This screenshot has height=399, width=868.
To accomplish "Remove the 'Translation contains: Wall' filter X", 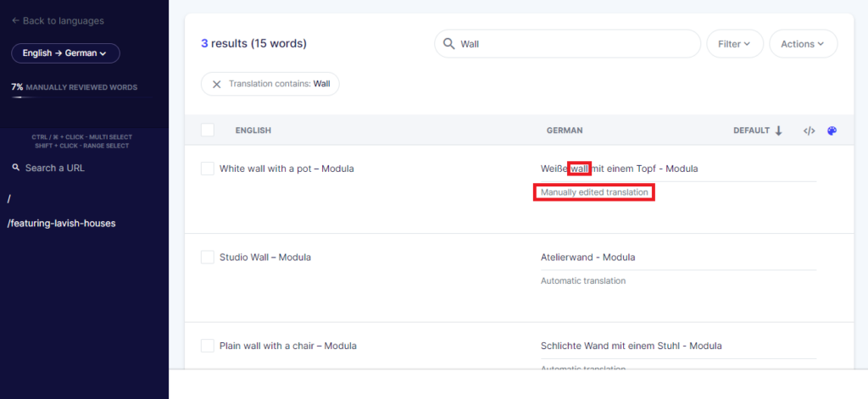I will point(216,84).
